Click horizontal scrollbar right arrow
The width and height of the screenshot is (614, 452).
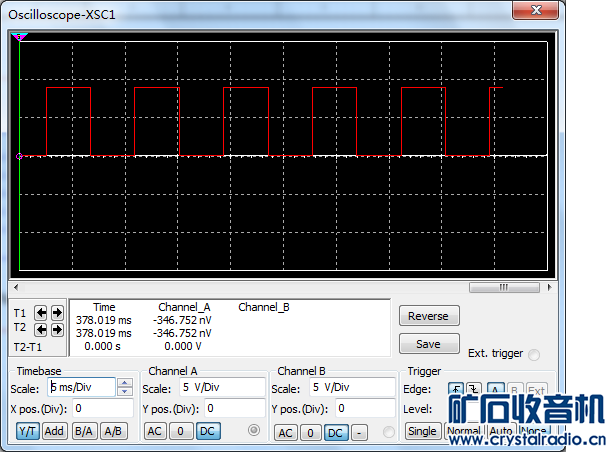coord(549,287)
